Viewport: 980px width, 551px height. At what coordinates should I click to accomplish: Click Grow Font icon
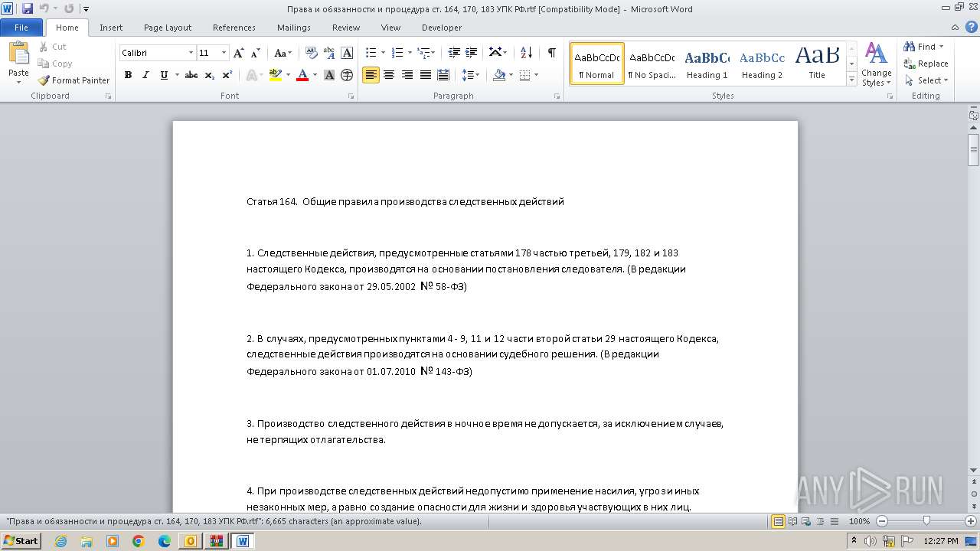[239, 53]
